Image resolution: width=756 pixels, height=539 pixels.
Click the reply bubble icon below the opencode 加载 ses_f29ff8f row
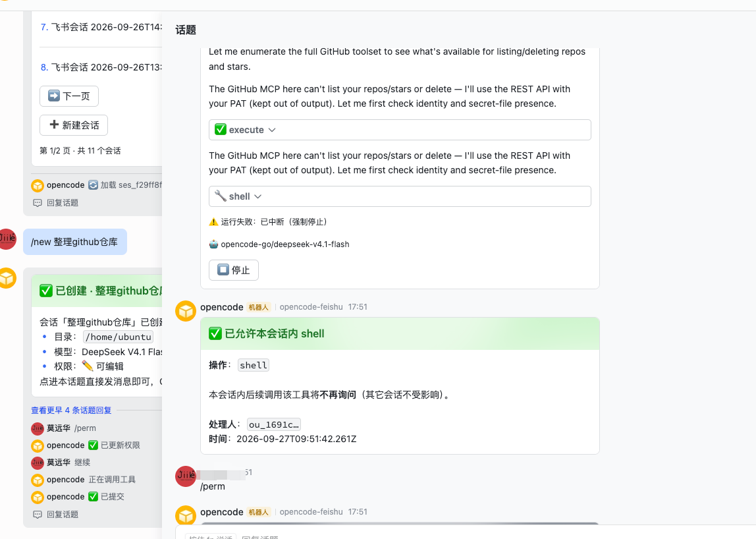(37, 203)
